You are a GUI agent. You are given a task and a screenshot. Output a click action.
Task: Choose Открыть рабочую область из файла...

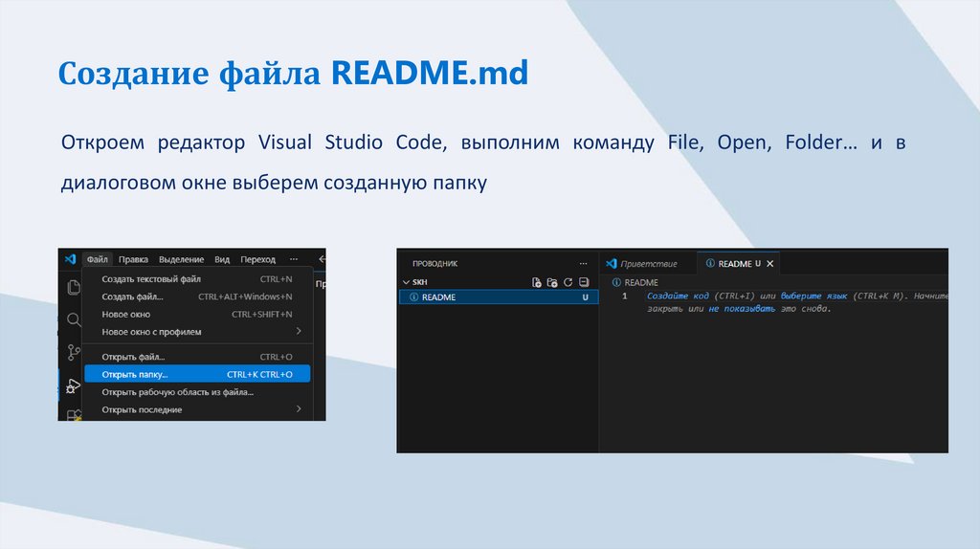coord(197,392)
